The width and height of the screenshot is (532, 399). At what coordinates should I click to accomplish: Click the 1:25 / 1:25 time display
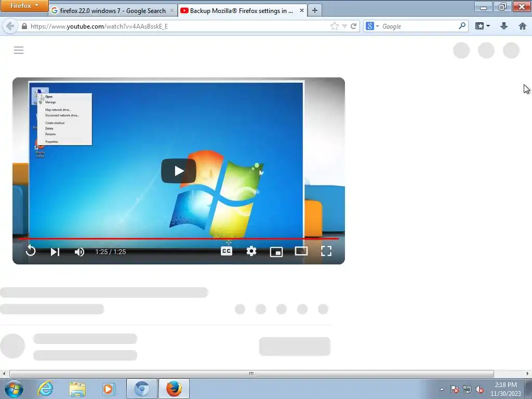coord(111,252)
